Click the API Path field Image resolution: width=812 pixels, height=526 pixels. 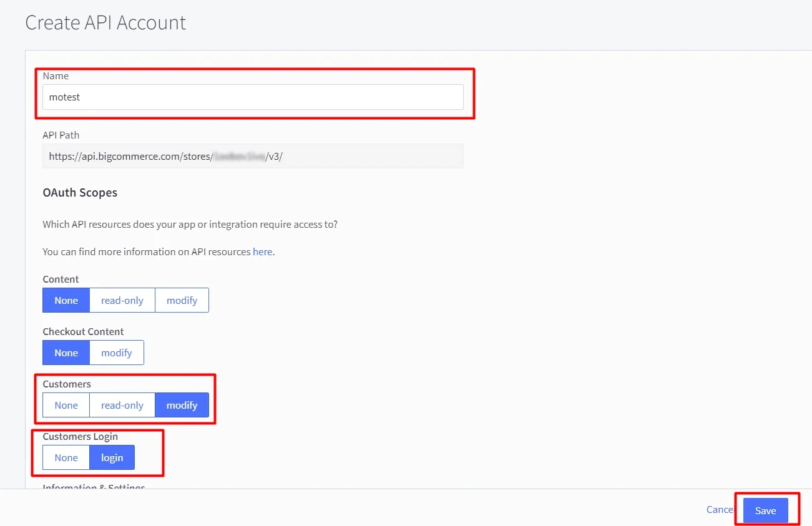(x=252, y=155)
